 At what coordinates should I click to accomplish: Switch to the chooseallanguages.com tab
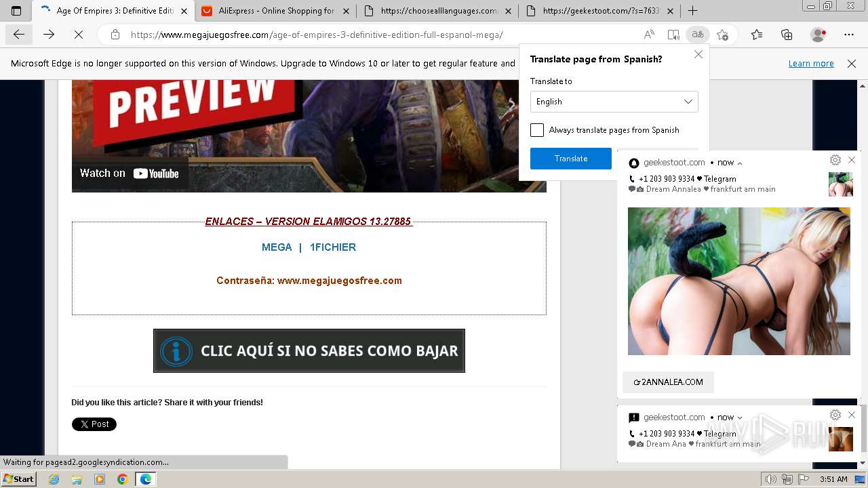point(438,11)
